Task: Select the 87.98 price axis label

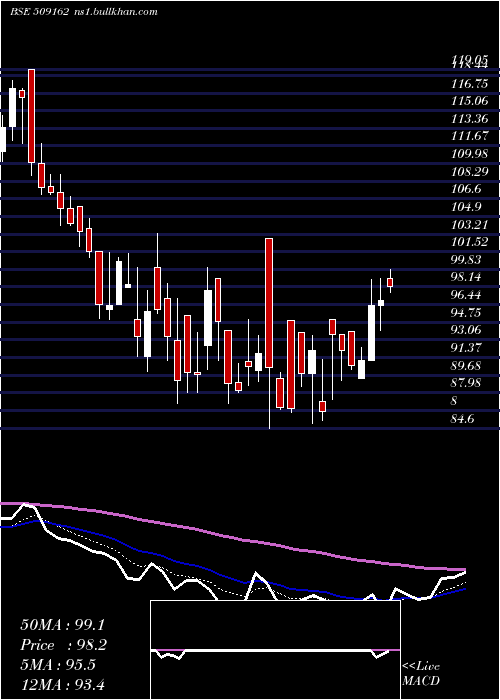Action: pos(466,383)
